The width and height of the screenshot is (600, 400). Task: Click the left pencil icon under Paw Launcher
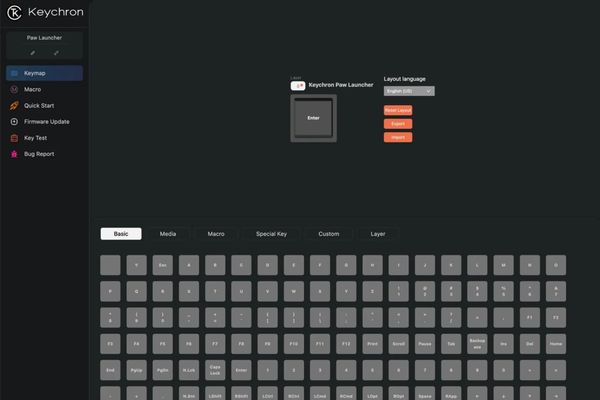pyautogui.click(x=33, y=52)
